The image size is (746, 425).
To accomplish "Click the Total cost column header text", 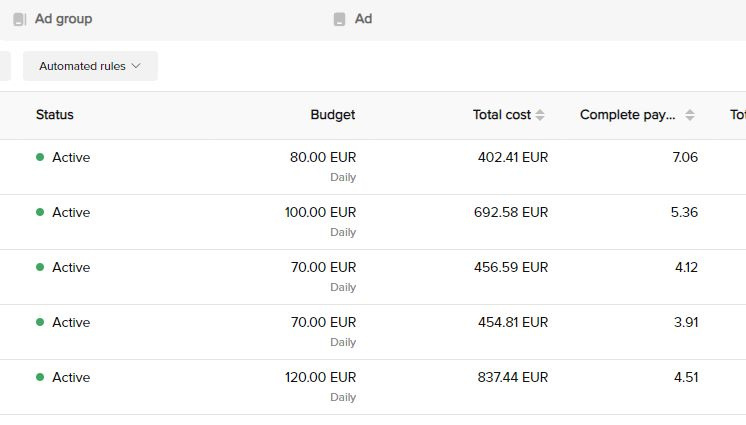I will click(501, 115).
